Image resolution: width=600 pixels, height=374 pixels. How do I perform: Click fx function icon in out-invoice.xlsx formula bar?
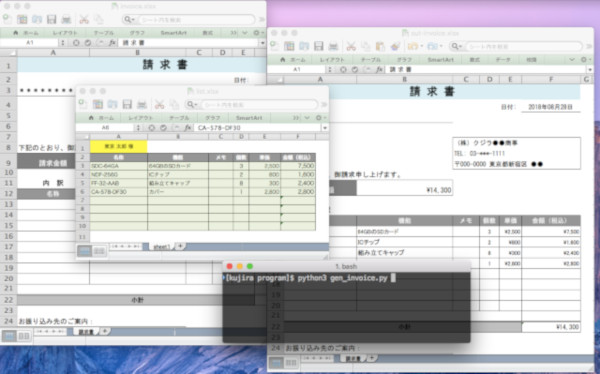(x=379, y=69)
